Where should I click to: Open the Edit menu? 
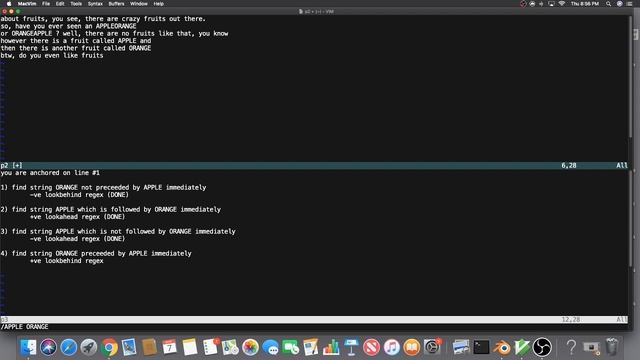tap(60, 4)
